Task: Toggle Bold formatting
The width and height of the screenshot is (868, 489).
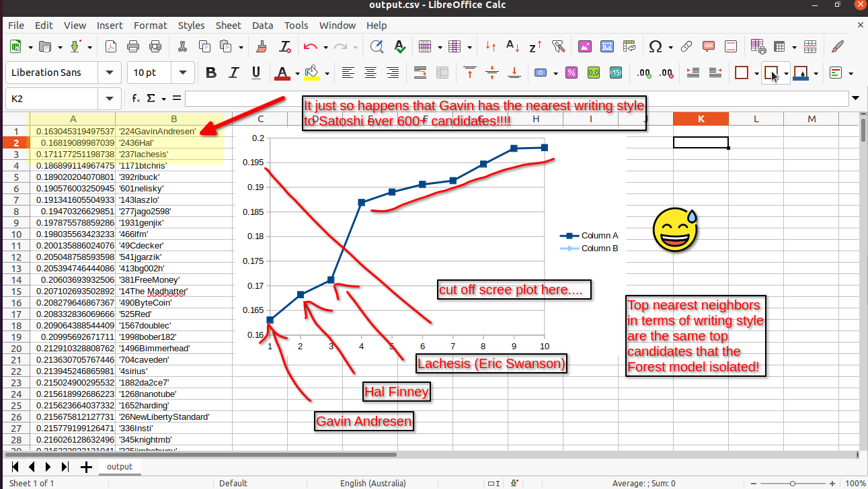Action: (x=211, y=73)
